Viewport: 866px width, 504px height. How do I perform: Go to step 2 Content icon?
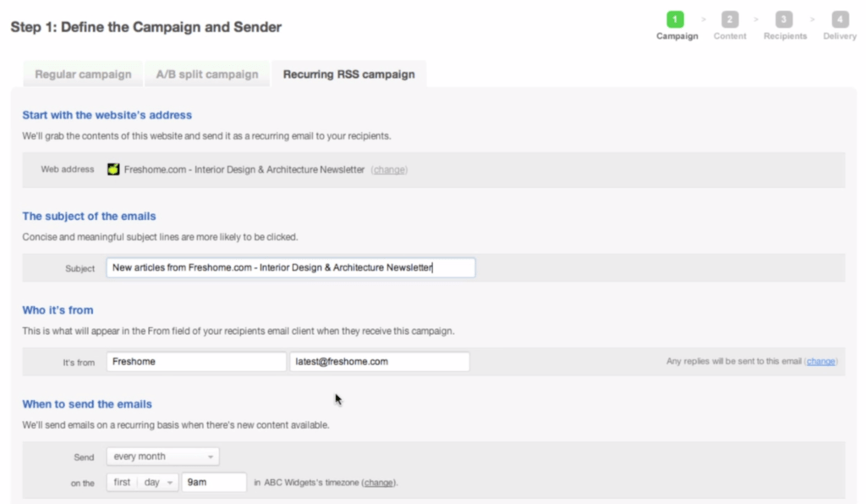pos(729,19)
